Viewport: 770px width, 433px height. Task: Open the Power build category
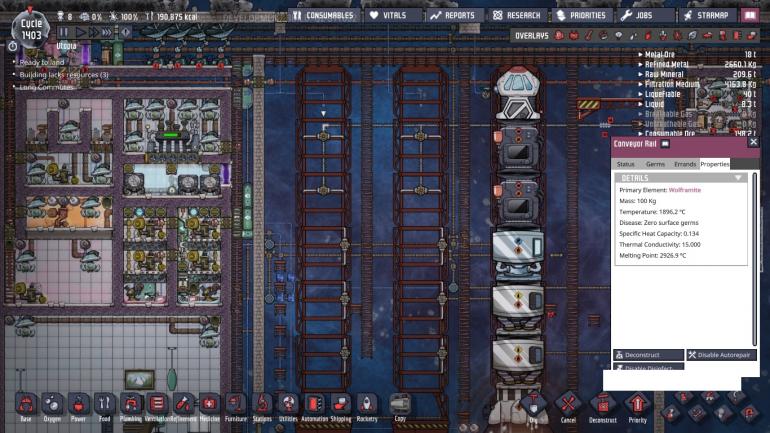[78, 406]
